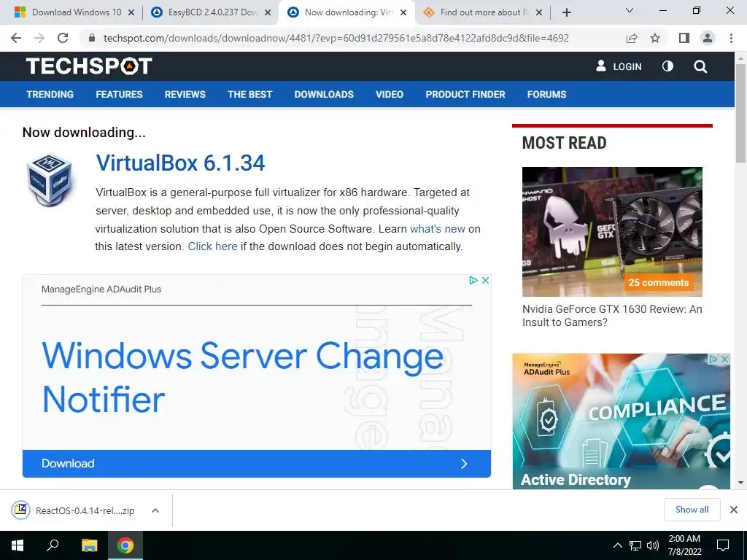
Task: Open network status tray icon
Action: pos(635,545)
